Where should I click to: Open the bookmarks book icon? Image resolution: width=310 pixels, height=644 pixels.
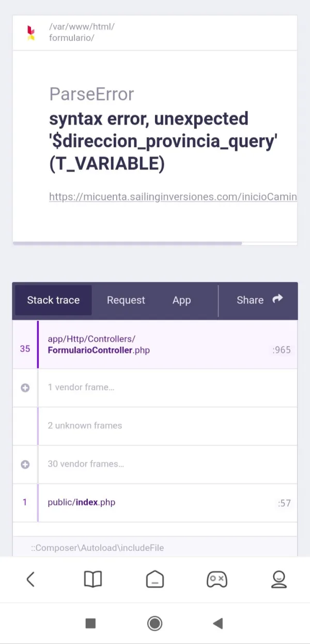pyautogui.click(x=93, y=579)
